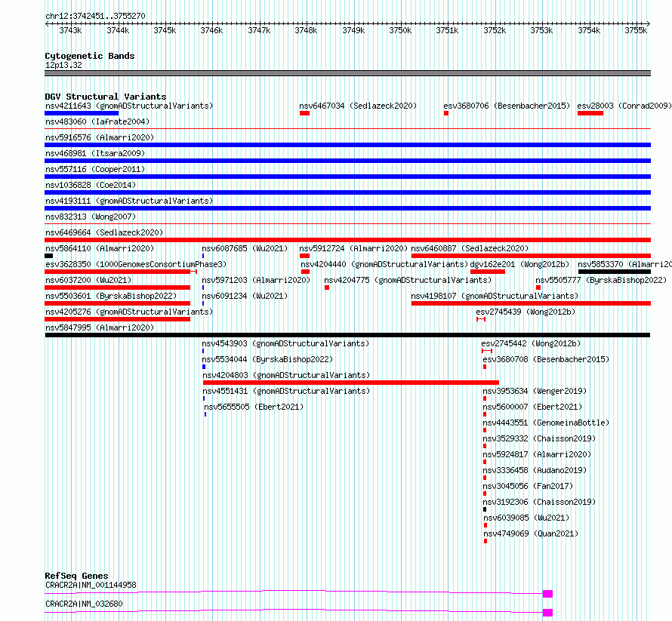
Task: Select nsv5924817 (Almarri2020) label
Action: pos(537,454)
